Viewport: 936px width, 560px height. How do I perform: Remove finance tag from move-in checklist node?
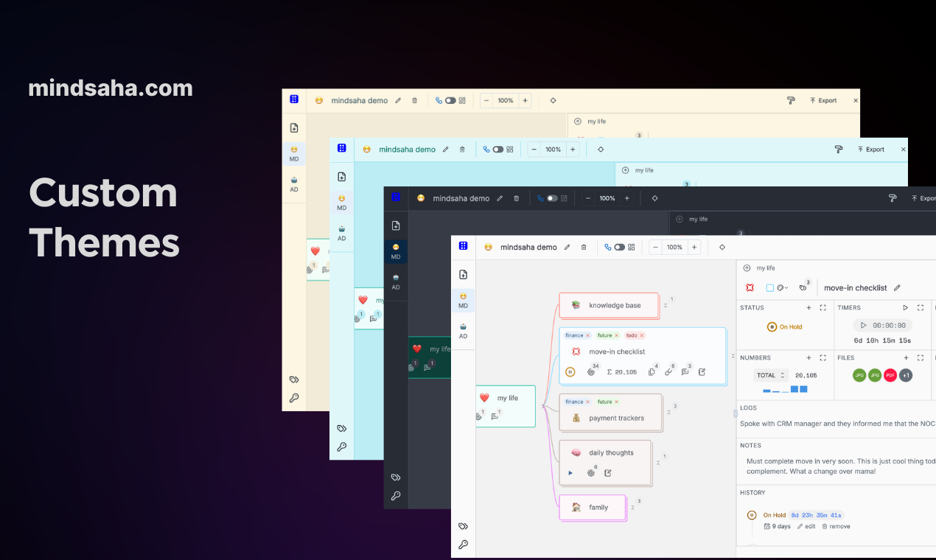pyautogui.click(x=587, y=335)
